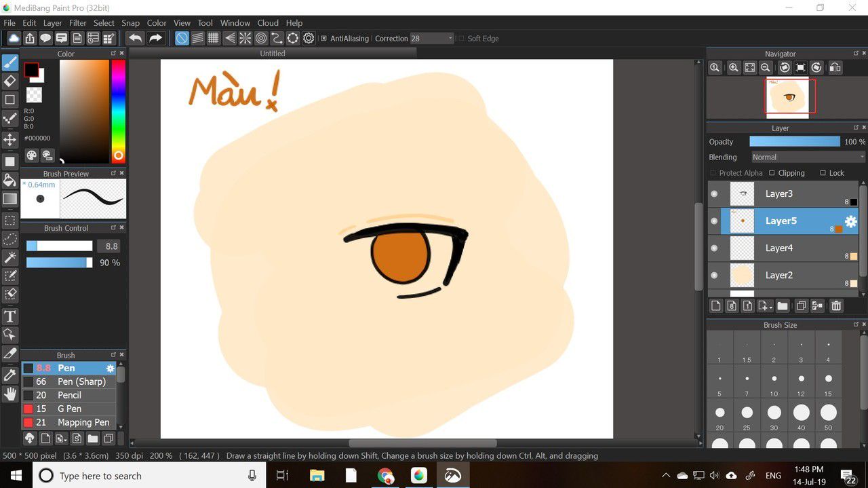Open the Snap menu

[130, 23]
